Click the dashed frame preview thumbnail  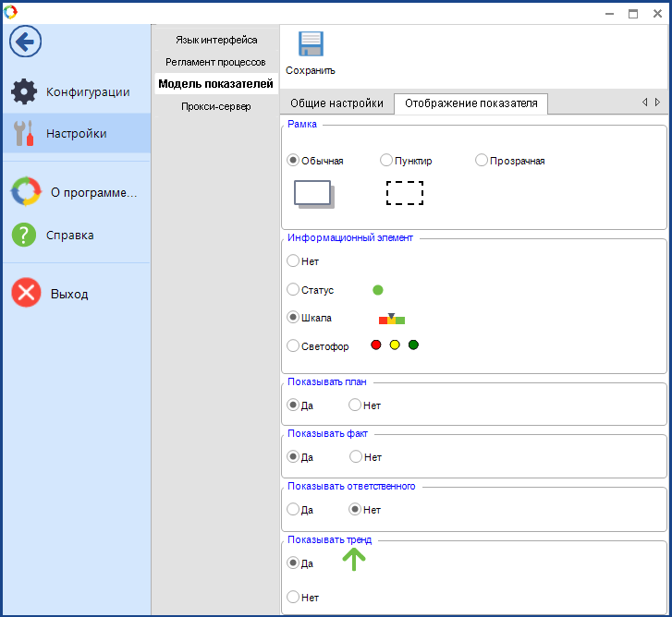click(x=405, y=192)
